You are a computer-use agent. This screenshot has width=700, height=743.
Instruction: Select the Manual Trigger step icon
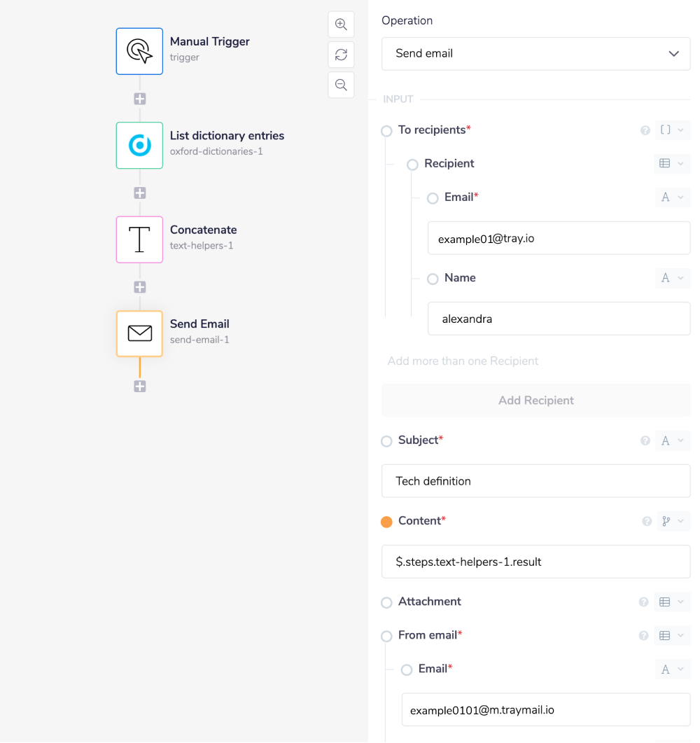(x=139, y=51)
